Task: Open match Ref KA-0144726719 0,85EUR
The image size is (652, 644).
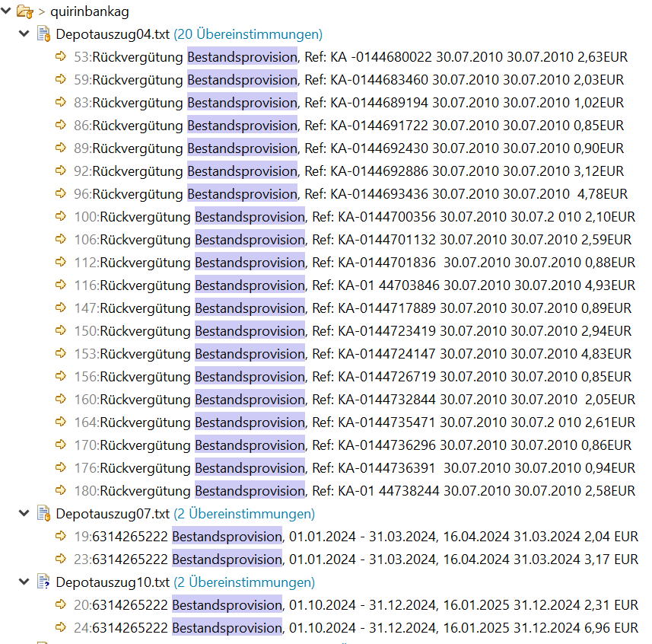Action: (352, 377)
